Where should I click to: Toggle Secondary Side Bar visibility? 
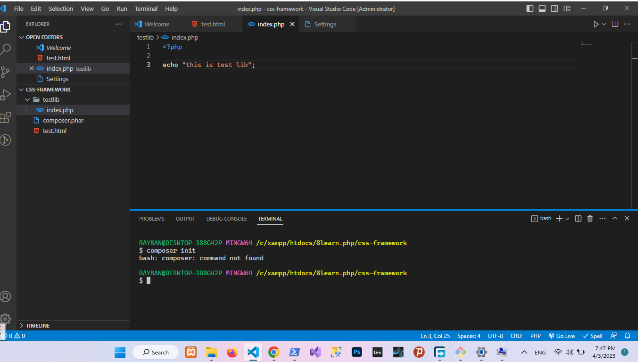554,8
